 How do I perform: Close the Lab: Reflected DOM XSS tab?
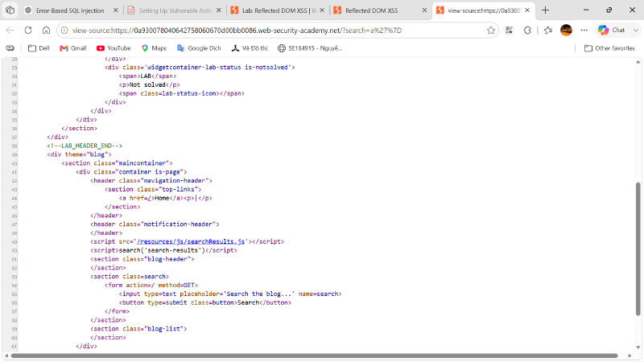point(322,10)
